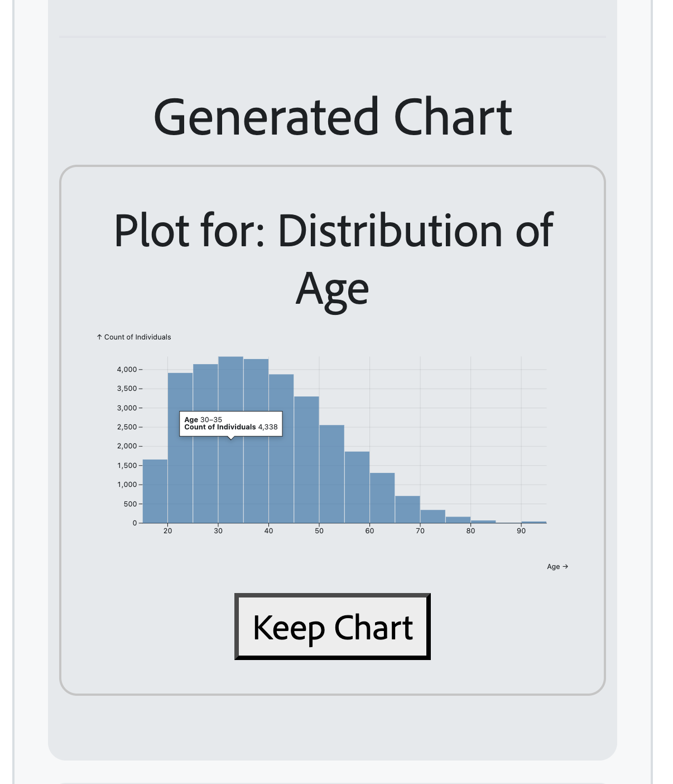The width and height of the screenshot is (673, 784).
Task: Click the 'Generated Chart' heading
Action: (x=333, y=117)
